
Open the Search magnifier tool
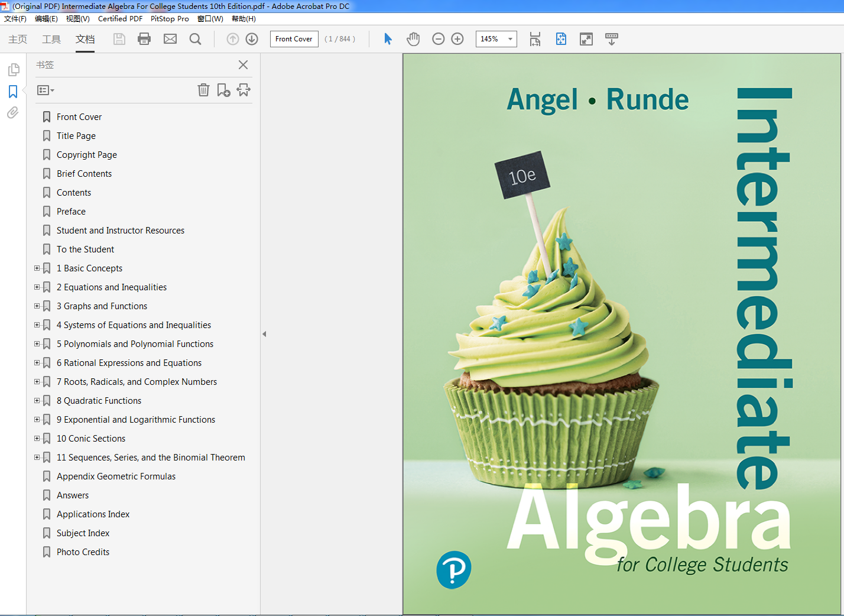(x=195, y=39)
